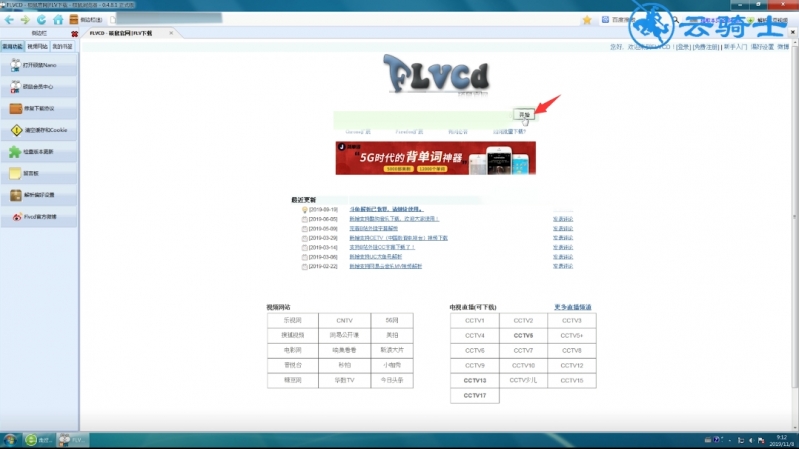The height and width of the screenshot is (449, 799).
Task: Open CCTV13 live channel
Action: [474, 380]
